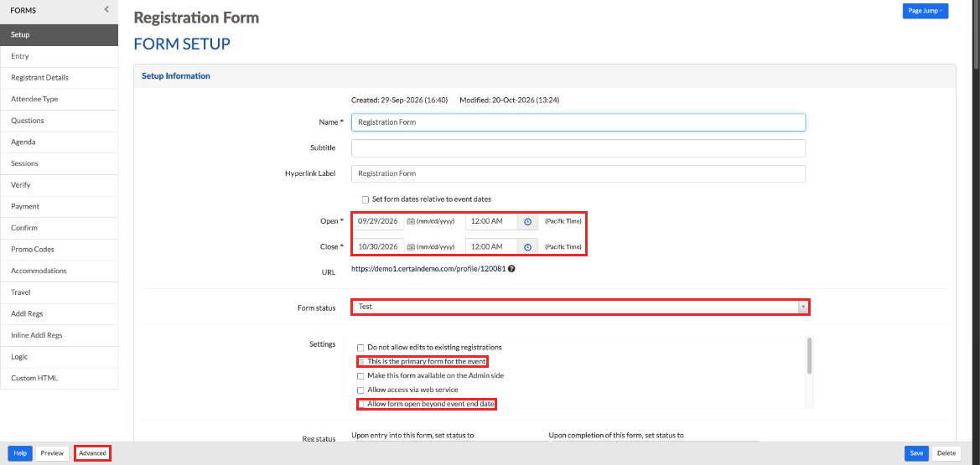Open Custom HTML section
Image resolution: width=980 pixels, height=465 pixels.
pyautogui.click(x=59, y=378)
